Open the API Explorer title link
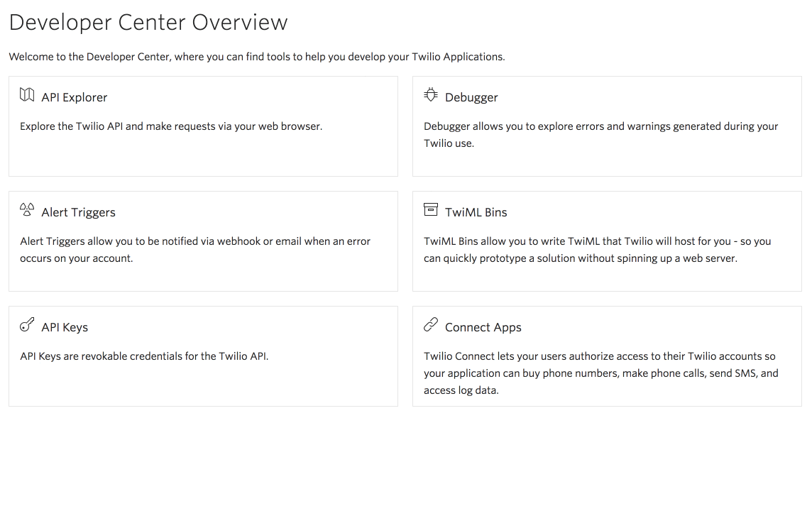The image size is (812, 506). pyautogui.click(x=74, y=97)
